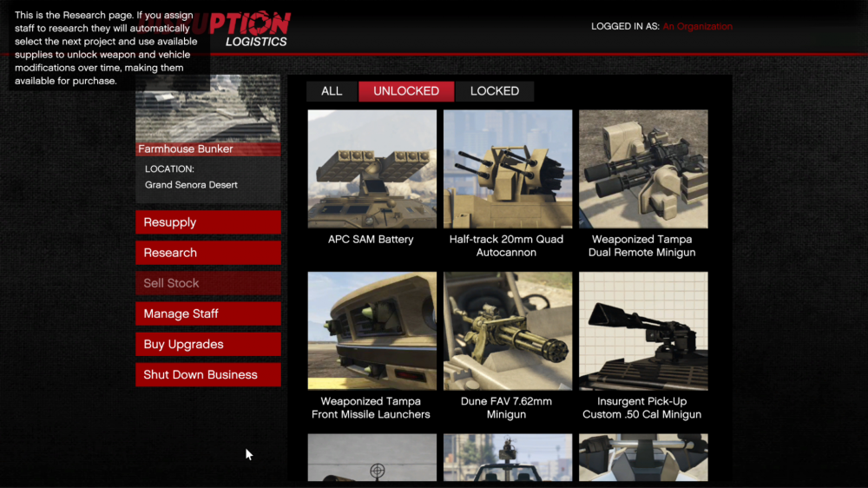Select the bottom-row thumbnail with crosshair reticle
The image size is (868, 488).
pyautogui.click(x=372, y=458)
